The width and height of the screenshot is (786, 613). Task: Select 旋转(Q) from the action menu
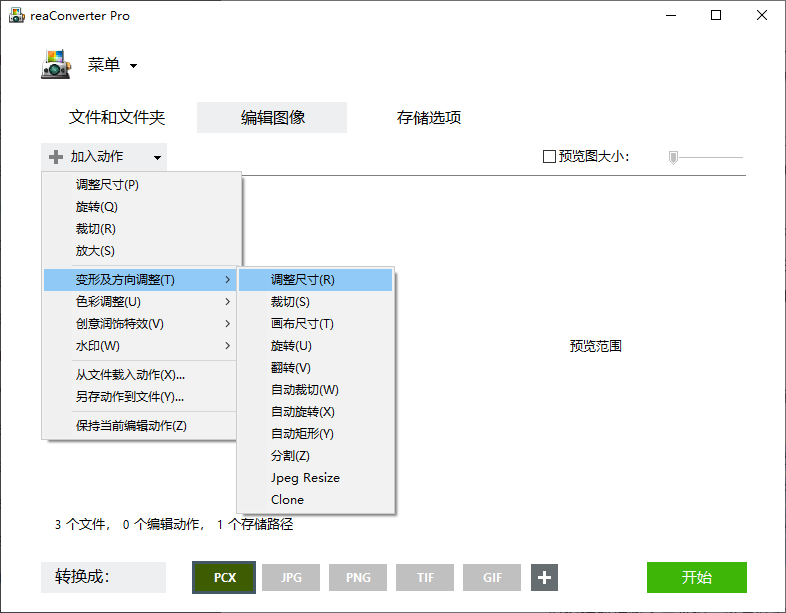142,207
